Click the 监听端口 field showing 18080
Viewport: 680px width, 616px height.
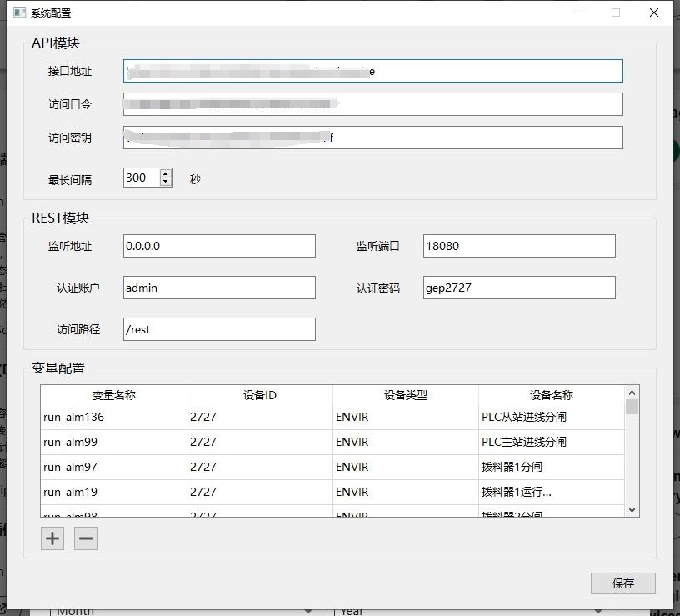[x=519, y=246]
